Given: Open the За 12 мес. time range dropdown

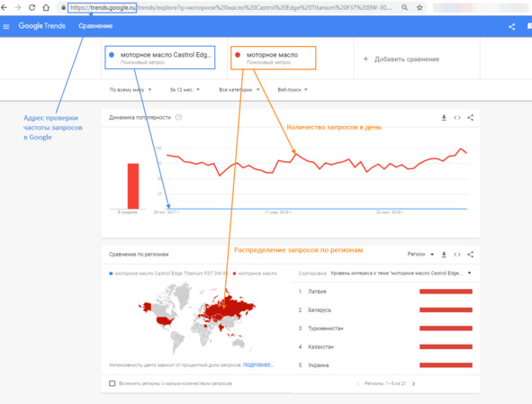Looking at the screenshot, I should tap(185, 90).
